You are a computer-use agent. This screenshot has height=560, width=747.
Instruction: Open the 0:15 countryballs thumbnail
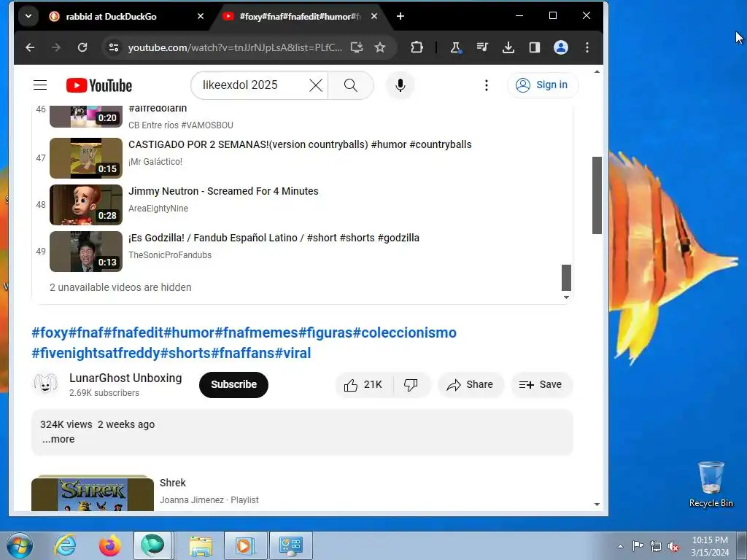point(86,158)
